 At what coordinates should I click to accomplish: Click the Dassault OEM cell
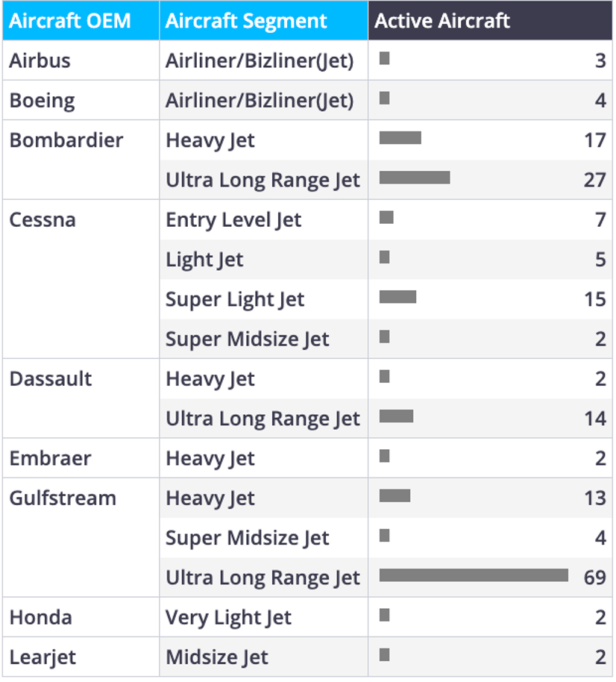point(81,398)
